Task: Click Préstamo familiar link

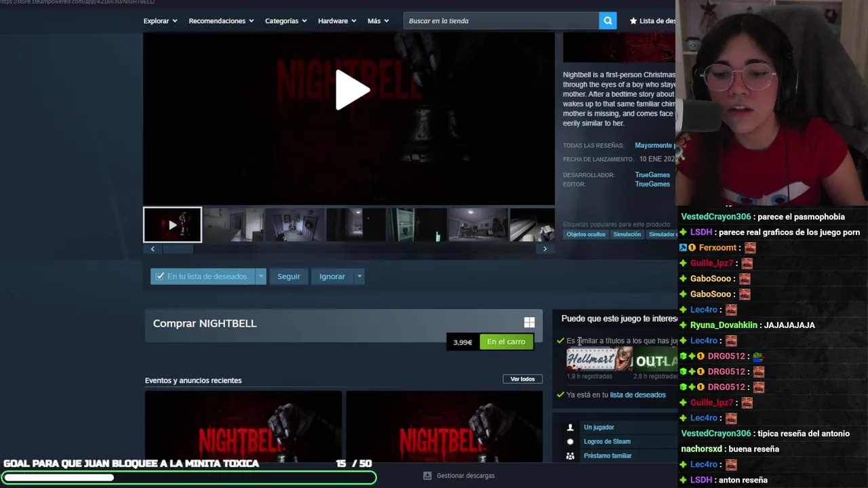Action: [608, 455]
